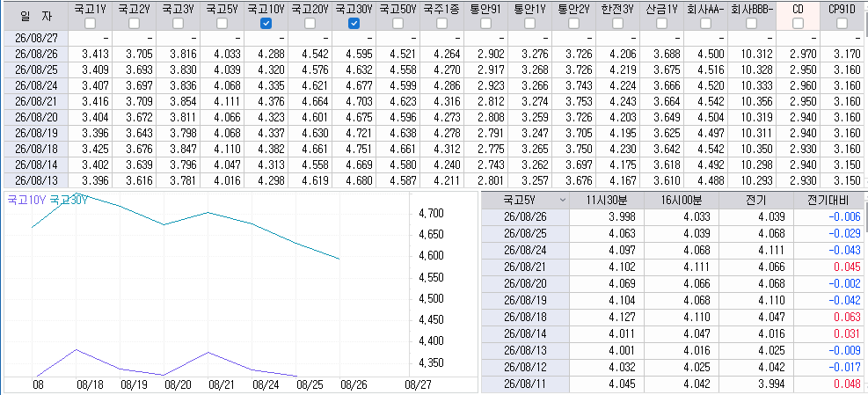Select the 26/08/11 date in lower table
This screenshot has height=395, width=868.
[525, 384]
